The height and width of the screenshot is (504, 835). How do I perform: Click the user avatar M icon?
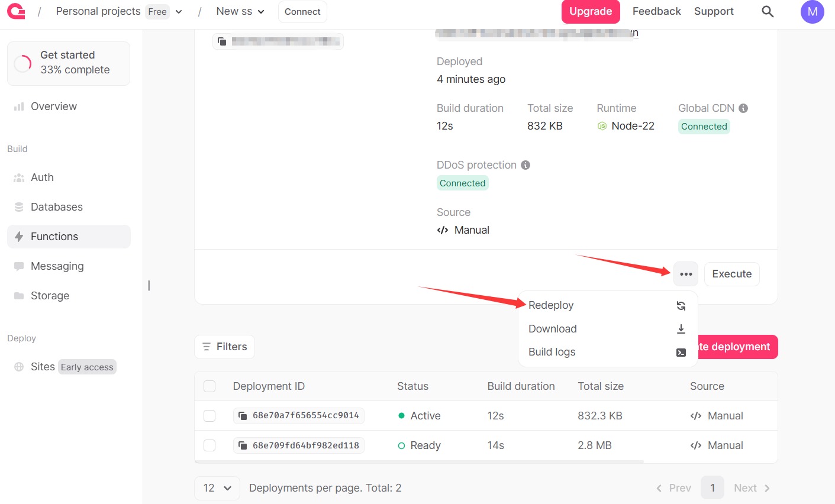point(812,12)
